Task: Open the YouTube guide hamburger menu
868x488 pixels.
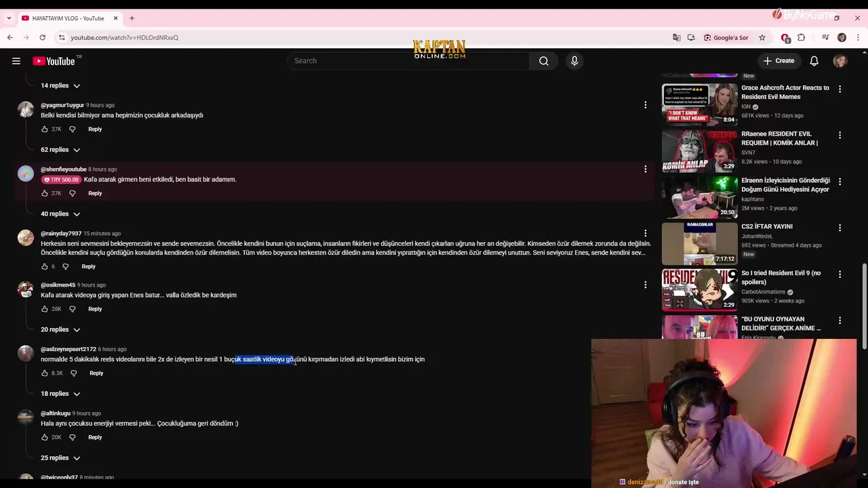Action: click(16, 61)
